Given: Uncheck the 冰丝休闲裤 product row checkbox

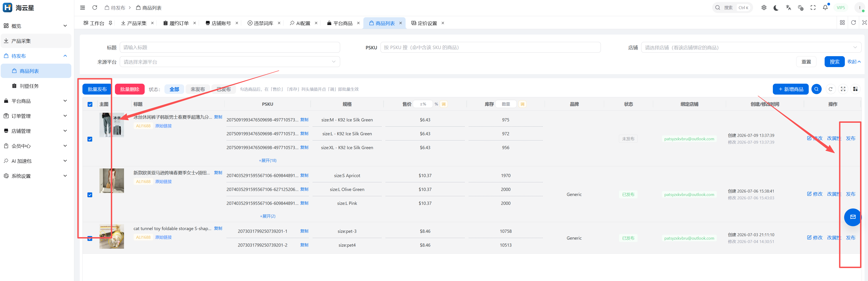Looking at the screenshot, I should [x=90, y=139].
